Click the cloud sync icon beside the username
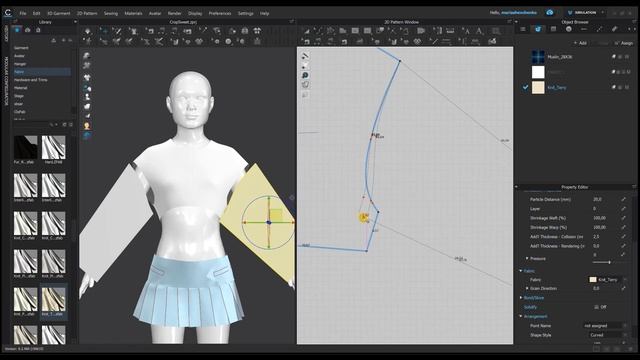This screenshot has width=640, height=360. 550,13
